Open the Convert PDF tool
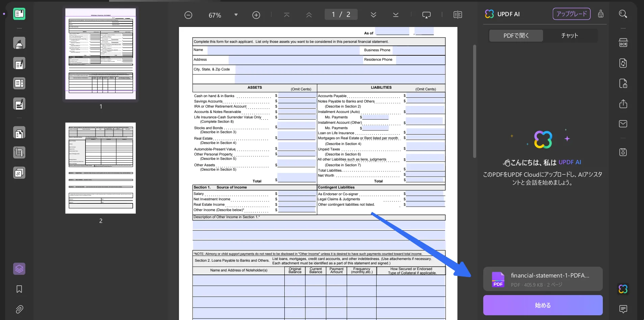 (x=623, y=63)
